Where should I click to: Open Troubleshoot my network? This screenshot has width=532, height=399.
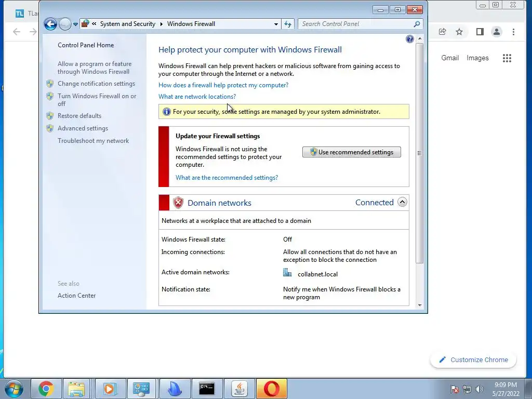(94, 141)
